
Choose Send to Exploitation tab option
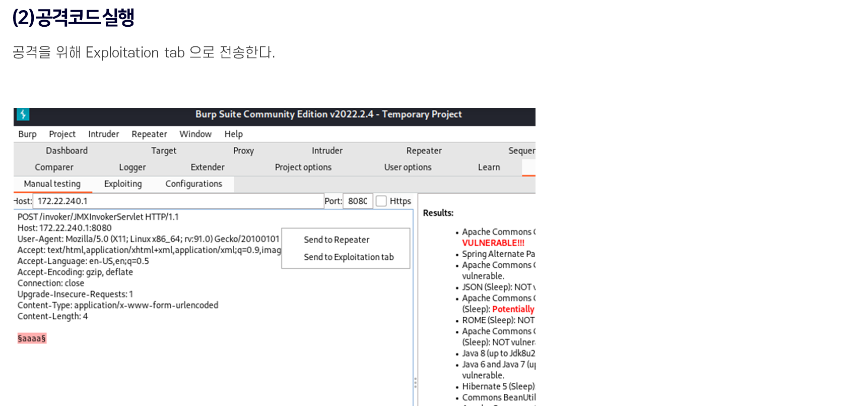(349, 257)
